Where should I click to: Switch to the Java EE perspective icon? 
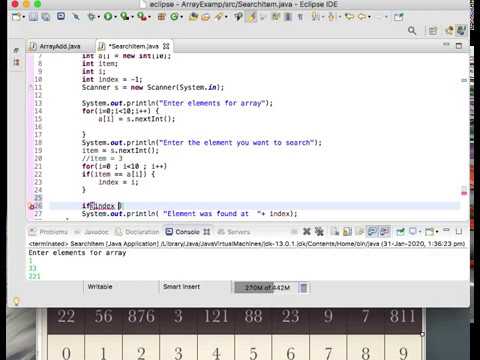click(449, 31)
